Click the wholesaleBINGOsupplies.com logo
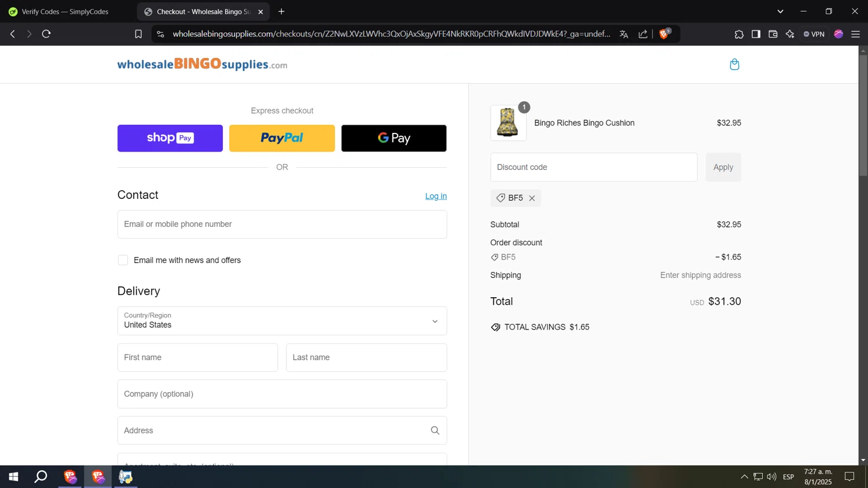Viewport: 868px width, 488px height. tap(202, 64)
